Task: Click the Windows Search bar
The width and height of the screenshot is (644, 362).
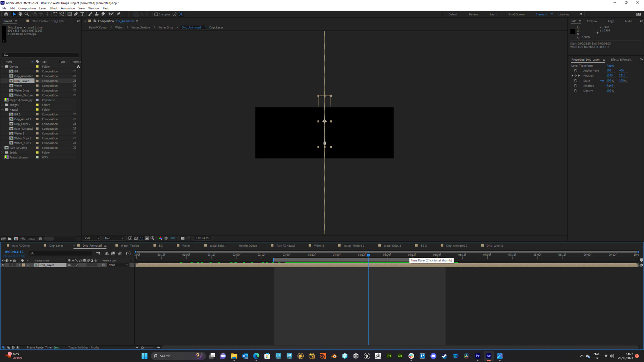Action: coord(178,356)
